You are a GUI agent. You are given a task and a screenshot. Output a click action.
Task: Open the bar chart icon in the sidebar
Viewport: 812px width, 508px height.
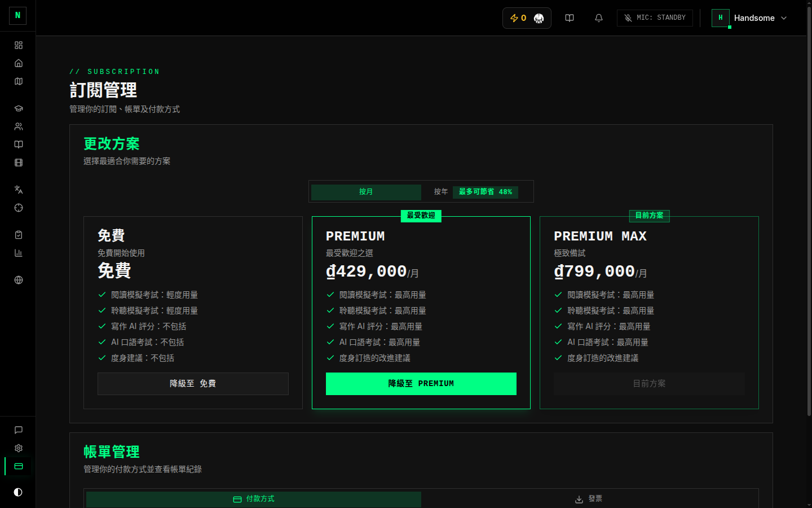point(19,253)
